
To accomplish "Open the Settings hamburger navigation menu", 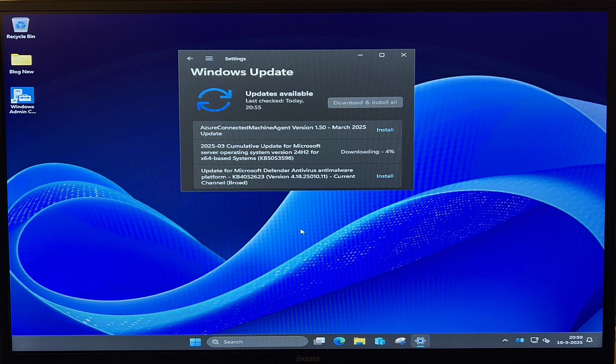I will point(208,58).
